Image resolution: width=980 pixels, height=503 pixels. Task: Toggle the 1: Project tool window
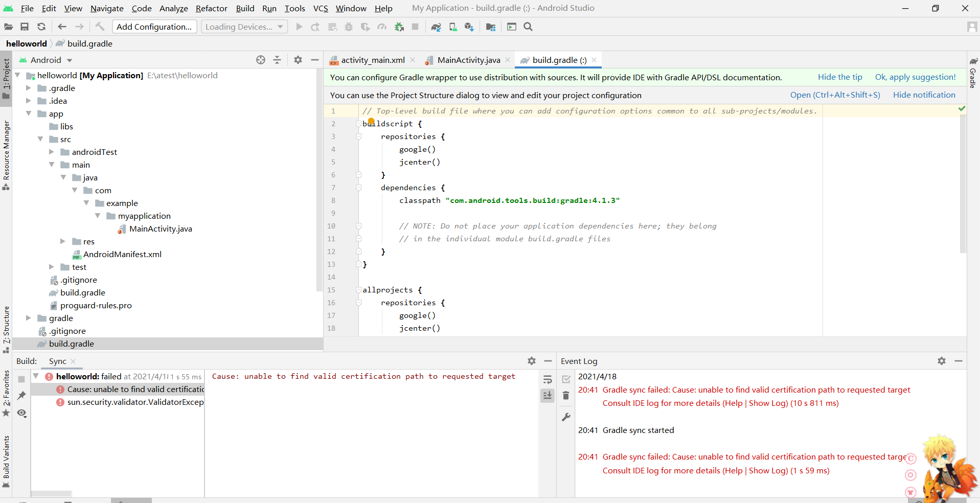pyautogui.click(x=6, y=78)
